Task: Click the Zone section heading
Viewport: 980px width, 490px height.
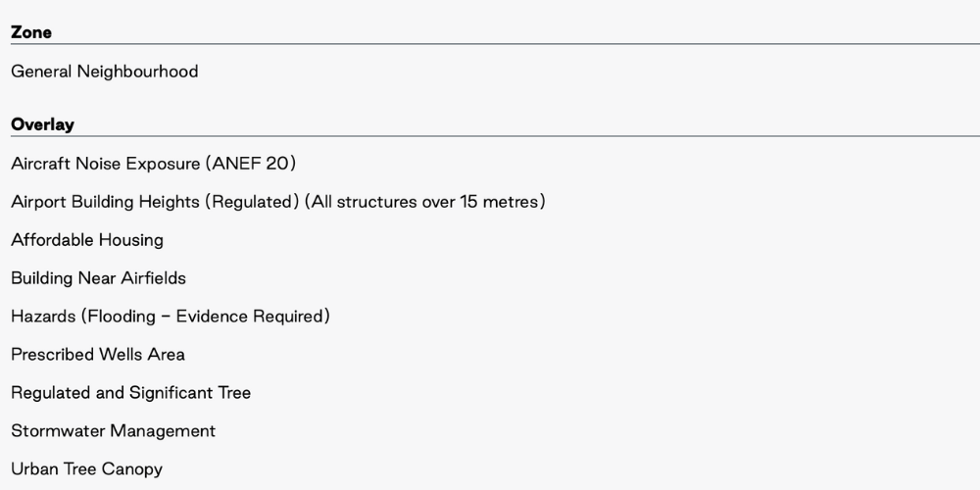Action: 31,32
